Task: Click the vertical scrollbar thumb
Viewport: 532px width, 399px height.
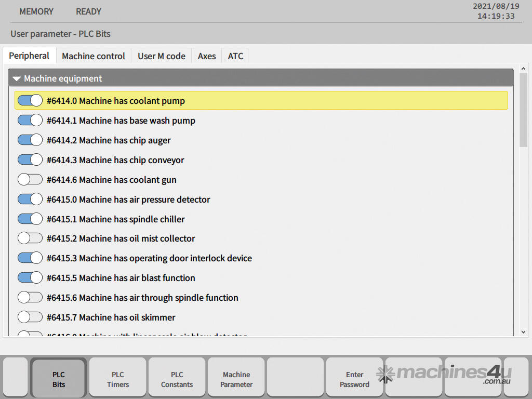Action: click(523, 110)
